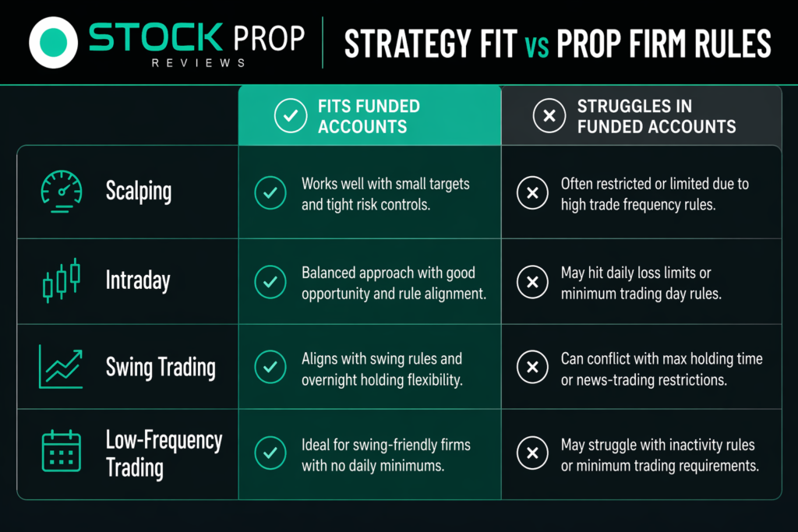Click the X icon in Scalping row
The width and height of the screenshot is (798, 532).
tap(533, 194)
